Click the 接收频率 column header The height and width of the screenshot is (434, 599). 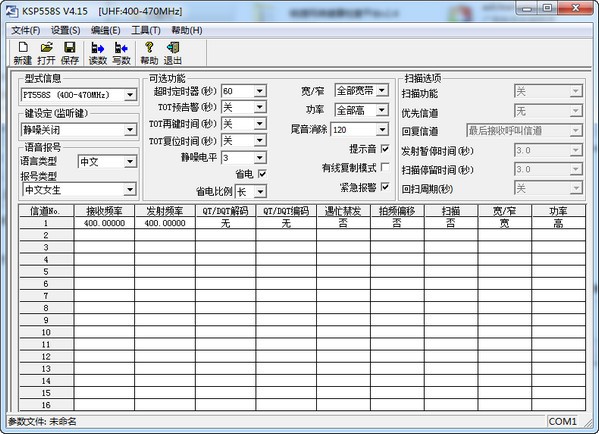point(104,211)
